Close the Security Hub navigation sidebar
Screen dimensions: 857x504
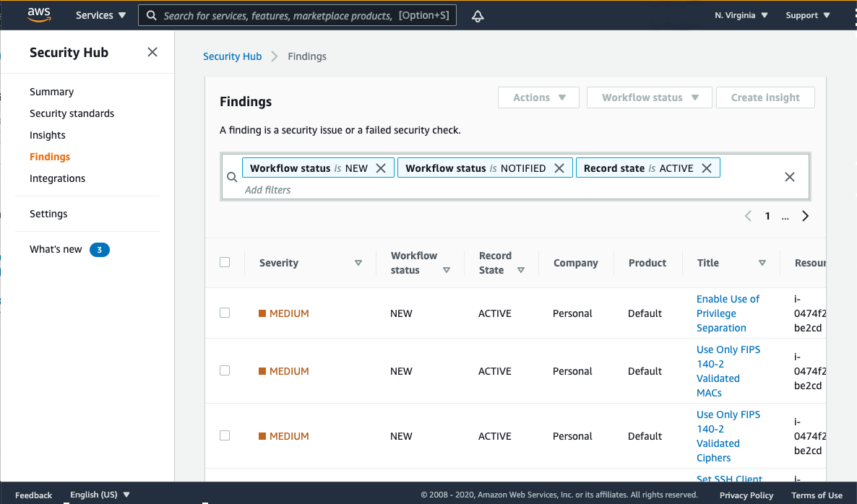pos(152,52)
